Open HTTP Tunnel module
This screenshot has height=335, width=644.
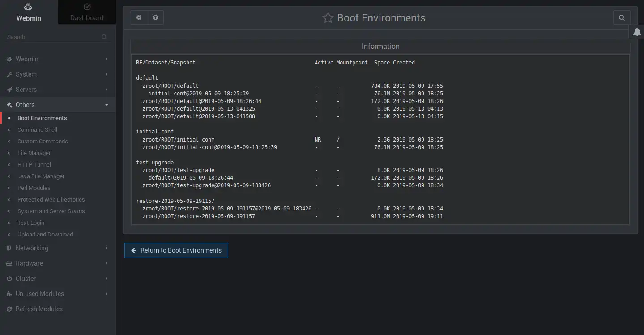point(34,165)
